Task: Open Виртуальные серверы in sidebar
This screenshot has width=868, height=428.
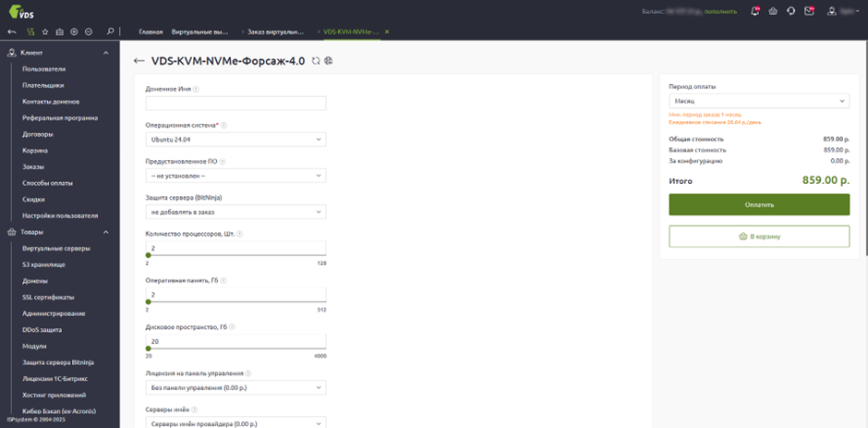Action: tap(56, 248)
